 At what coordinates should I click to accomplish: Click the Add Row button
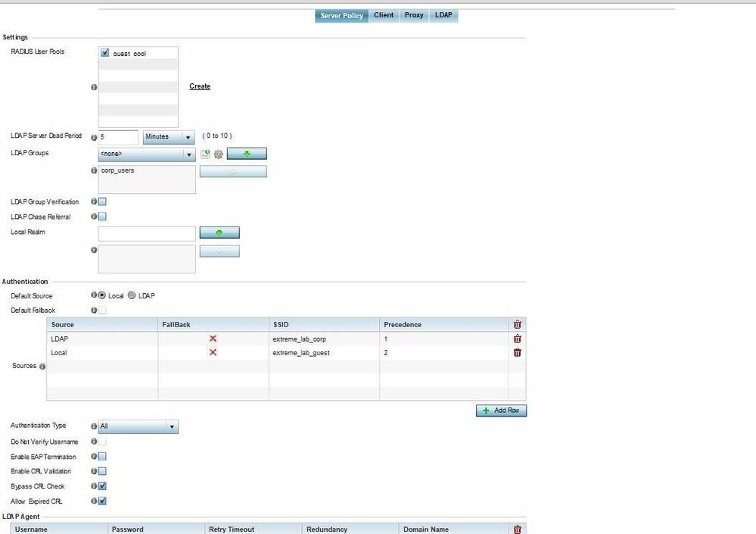(501, 411)
